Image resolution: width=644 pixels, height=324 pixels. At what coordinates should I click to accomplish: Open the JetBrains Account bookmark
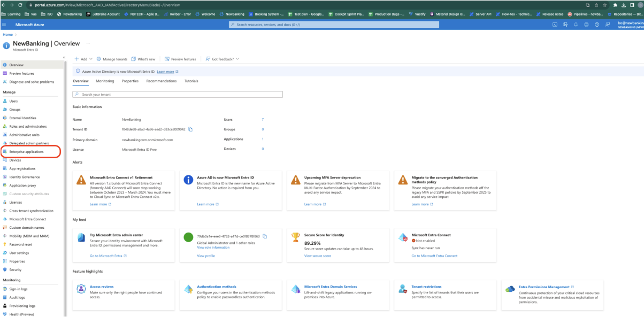tap(102, 14)
